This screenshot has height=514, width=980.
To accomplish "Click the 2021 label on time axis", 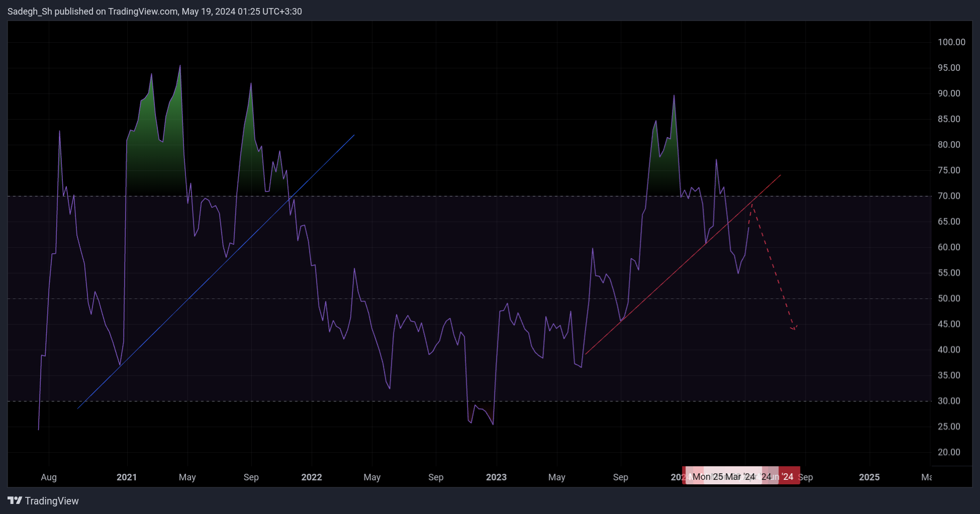I will 127,477.
